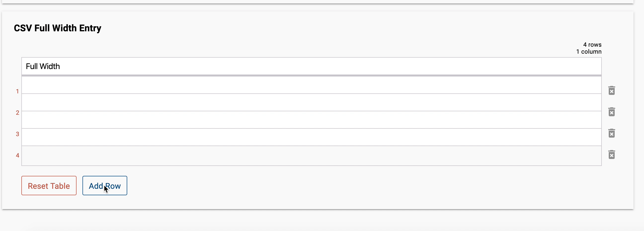Delete row 3 using its trash icon
The image size is (644, 231).
pos(612,133)
